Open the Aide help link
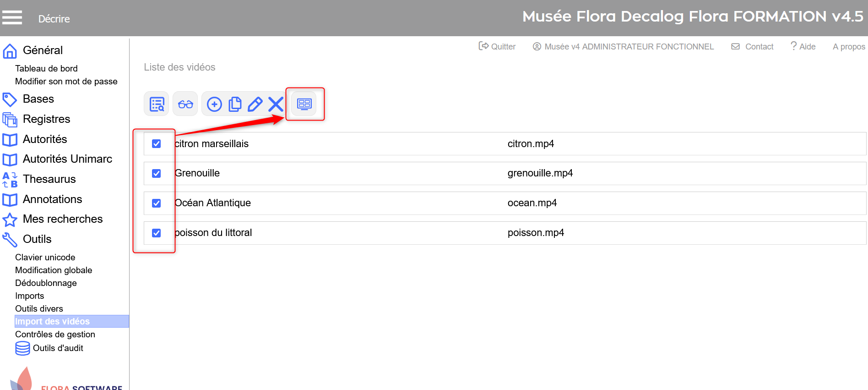 (x=803, y=46)
